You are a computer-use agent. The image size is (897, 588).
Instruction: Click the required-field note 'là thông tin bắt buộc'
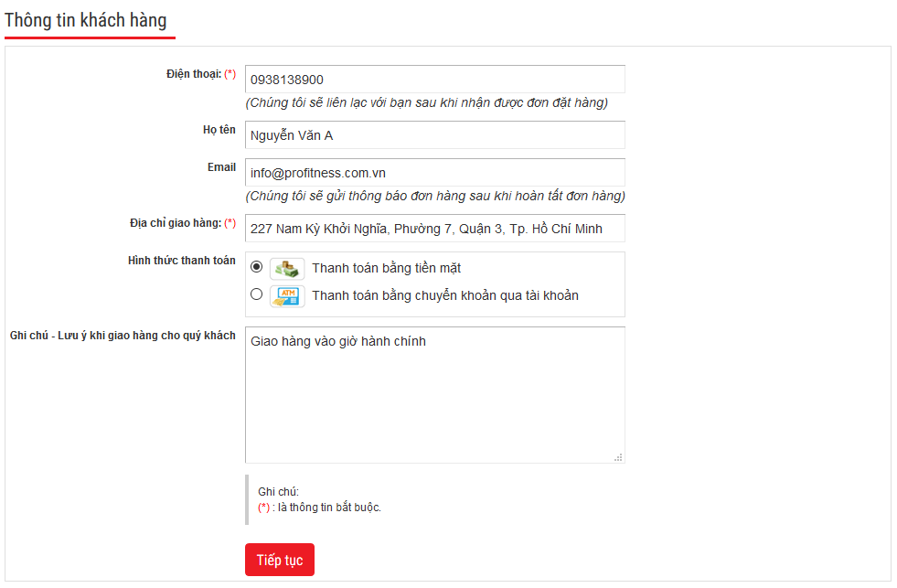pyautogui.click(x=327, y=508)
